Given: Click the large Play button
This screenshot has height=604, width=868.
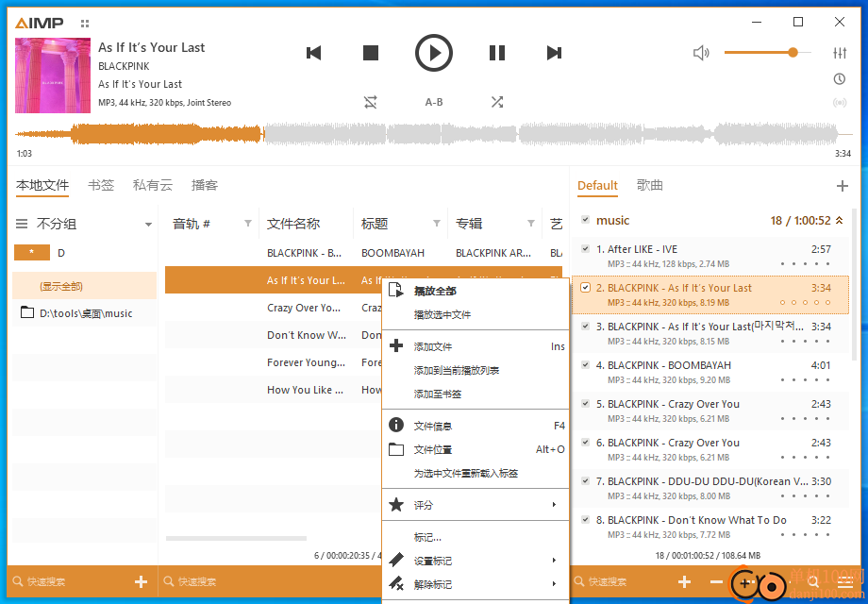Looking at the screenshot, I should (434, 53).
